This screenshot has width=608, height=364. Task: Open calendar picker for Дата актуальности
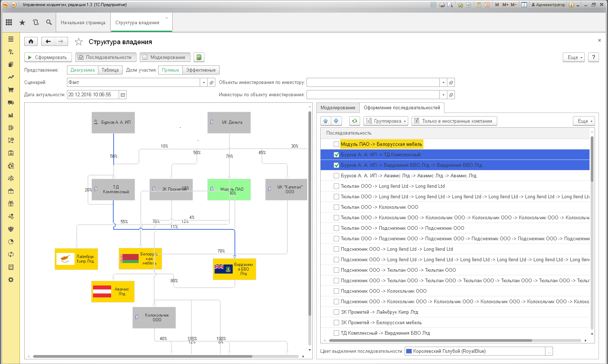point(123,95)
